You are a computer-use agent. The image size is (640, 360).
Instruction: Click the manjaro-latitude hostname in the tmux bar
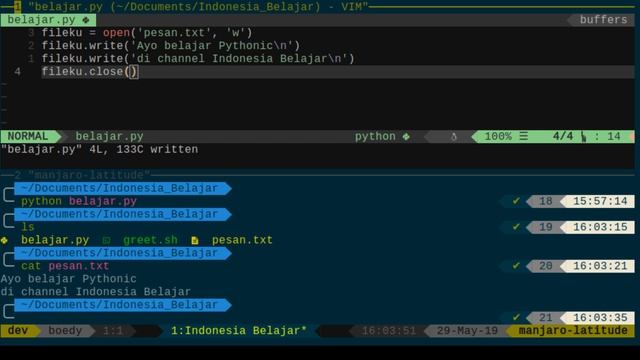click(x=573, y=331)
